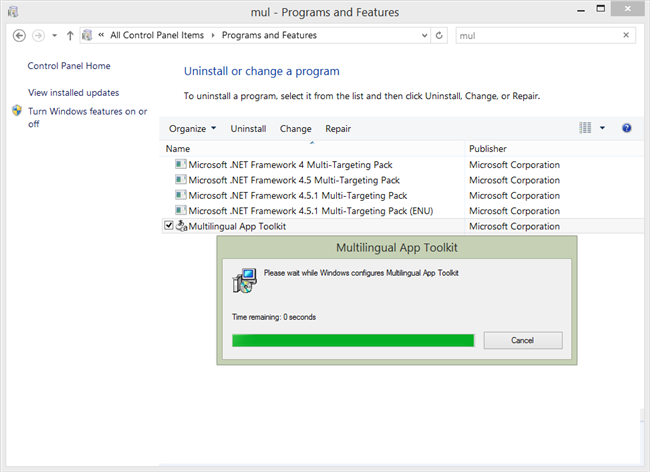Click the Programs and Features breadcrumb
The height and width of the screenshot is (472, 650).
[269, 35]
